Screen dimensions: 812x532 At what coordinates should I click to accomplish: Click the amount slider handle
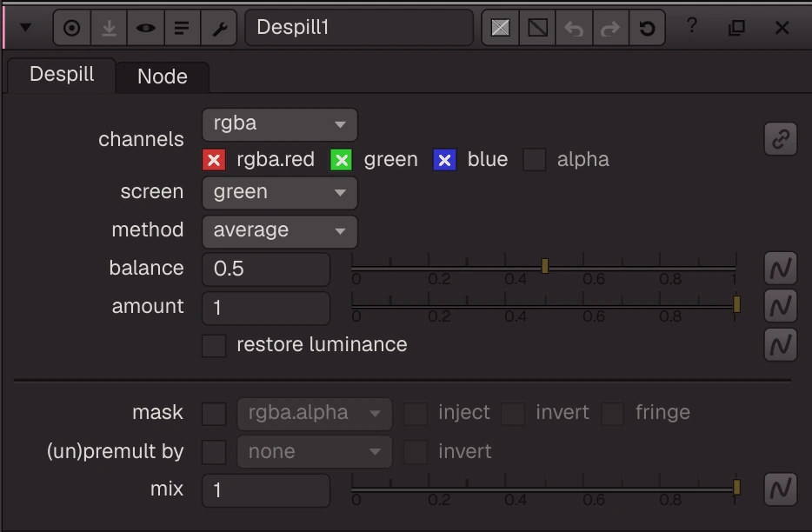click(736, 304)
